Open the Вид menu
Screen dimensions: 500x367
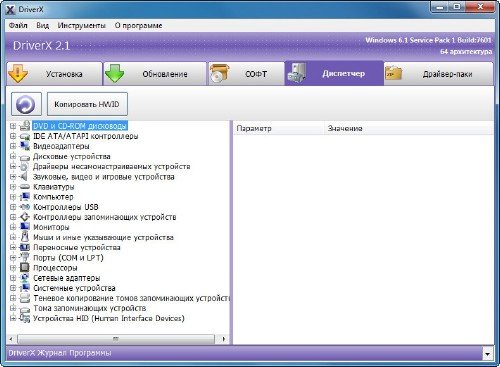[x=42, y=25]
